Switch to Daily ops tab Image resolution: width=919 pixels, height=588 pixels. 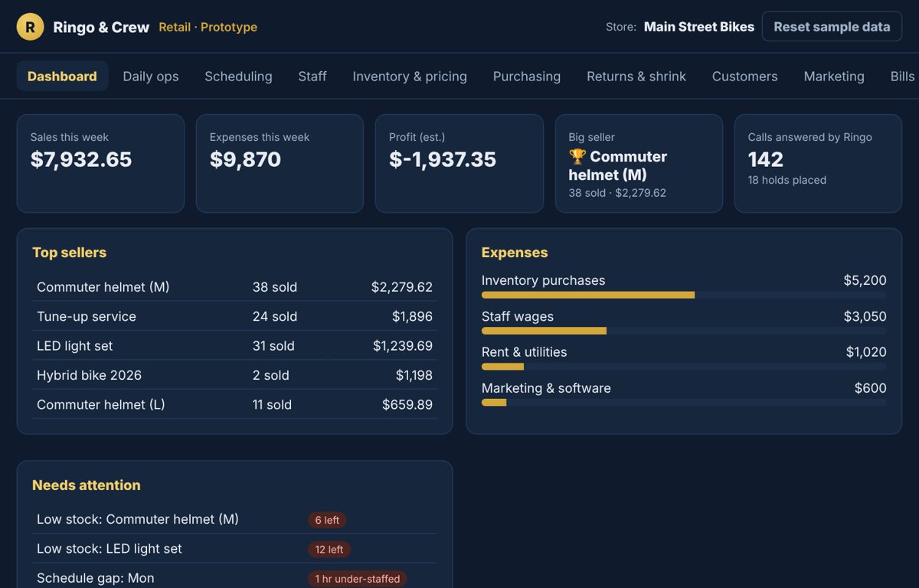pyautogui.click(x=151, y=77)
